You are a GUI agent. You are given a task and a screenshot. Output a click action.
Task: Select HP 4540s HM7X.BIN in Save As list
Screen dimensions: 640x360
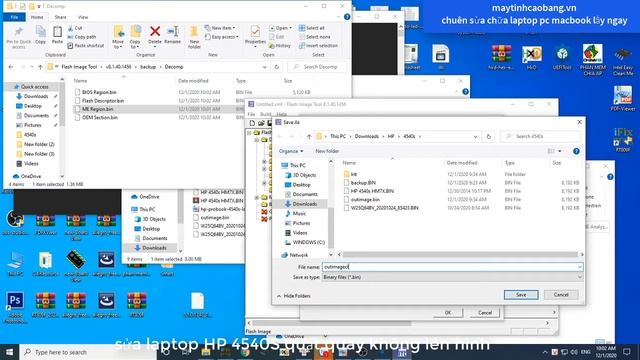click(x=372, y=191)
